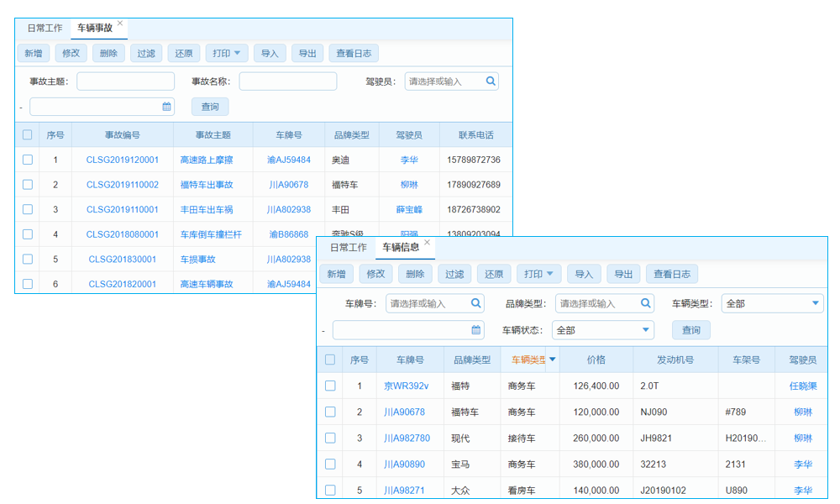This screenshot has width=840, height=504.
Task: Toggle the select-all checkbox in accident table
Action: point(26,135)
